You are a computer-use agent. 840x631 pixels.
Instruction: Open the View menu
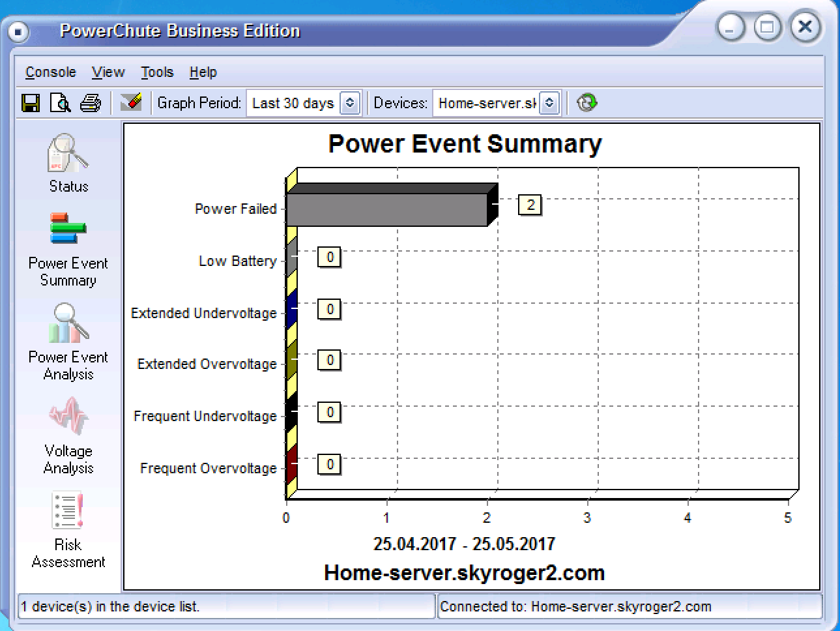pos(108,72)
